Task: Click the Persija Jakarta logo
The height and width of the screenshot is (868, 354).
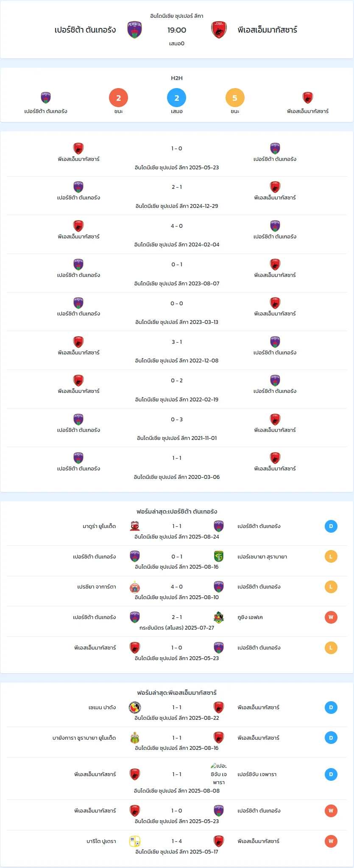Action: point(135,587)
